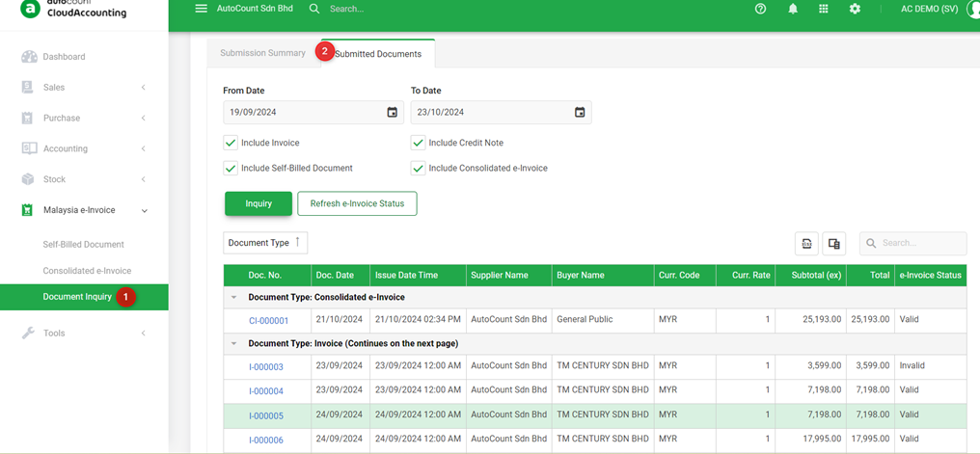Switch to the Submission Summary tab
Screen dimensions: 980x454
[x=262, y=53]
